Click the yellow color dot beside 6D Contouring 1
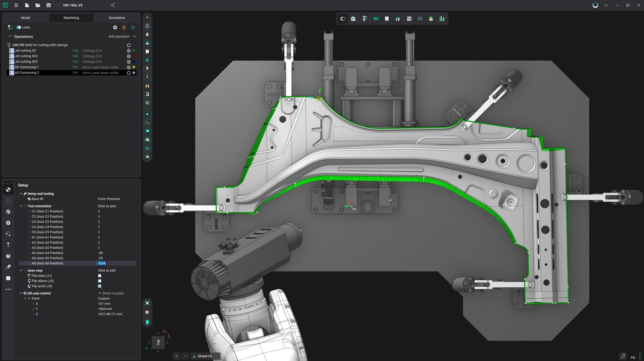The width and height of the screenshot is (644, 361). click(x=134, y=67)
